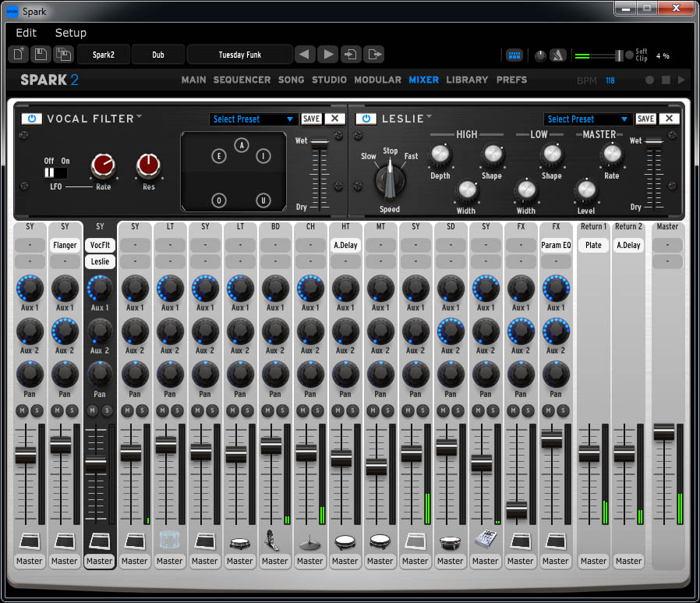Open Leslie Select Preset dropdown
The width and height of the screenshot is (700, 603).
pyautogui.click(x=588, y=119)
